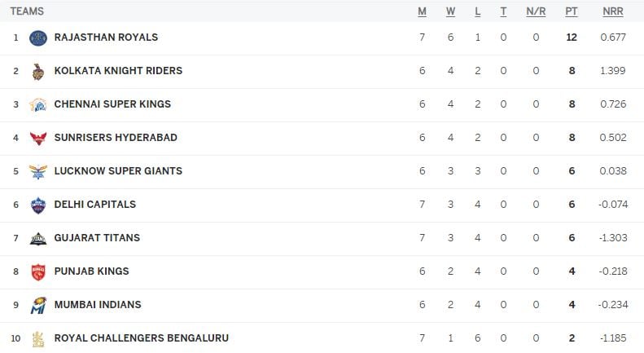Click the Mumbai Indians logo
Screen dimensions: 644x353
click(38, 305)
